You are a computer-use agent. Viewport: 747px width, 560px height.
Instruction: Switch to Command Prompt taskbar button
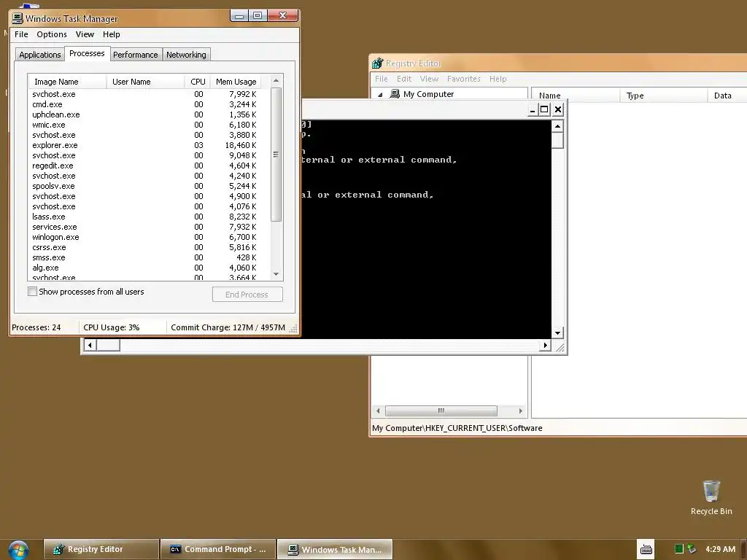218,550
